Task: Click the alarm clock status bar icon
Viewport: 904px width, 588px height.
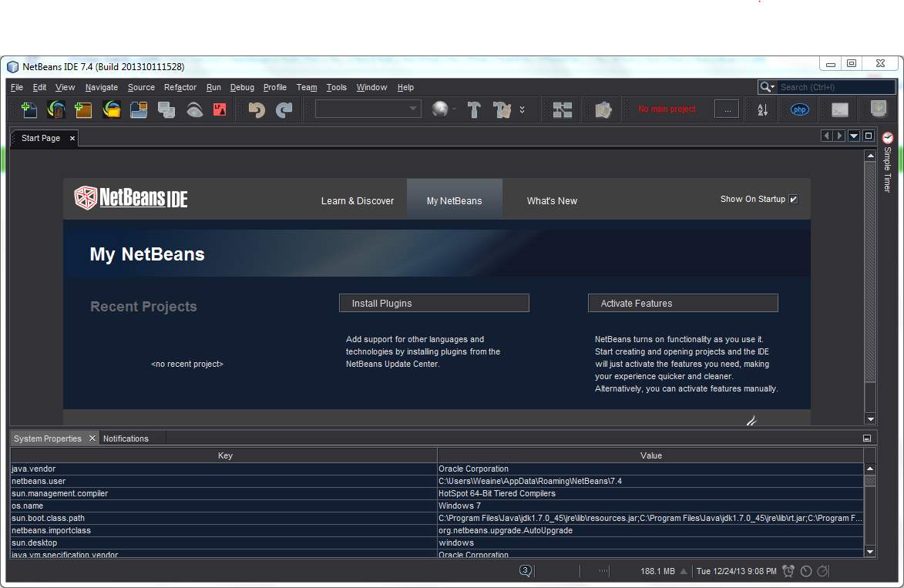Action: click(x=788, y=571)
